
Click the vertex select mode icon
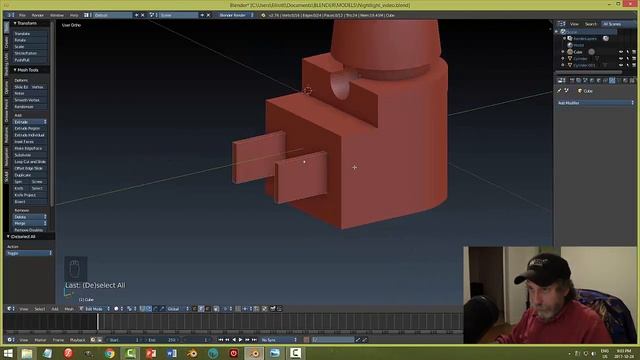(195, 309)
